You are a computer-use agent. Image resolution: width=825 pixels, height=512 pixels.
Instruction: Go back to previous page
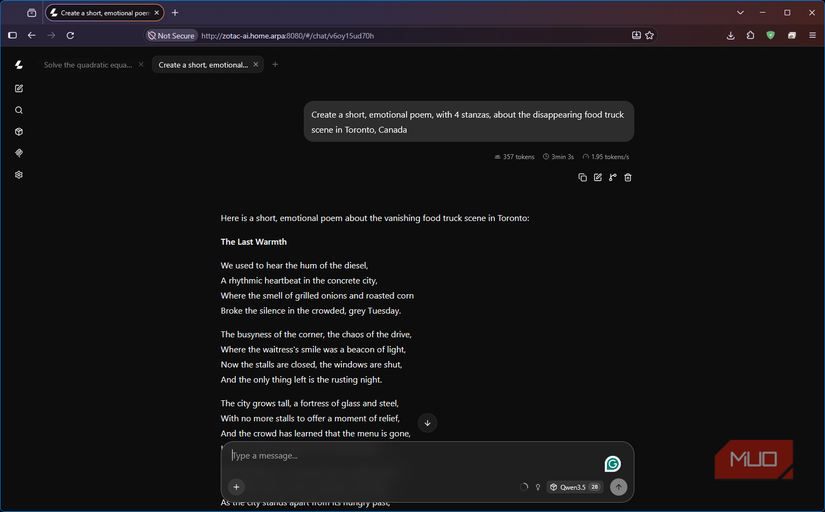(32, 35)
